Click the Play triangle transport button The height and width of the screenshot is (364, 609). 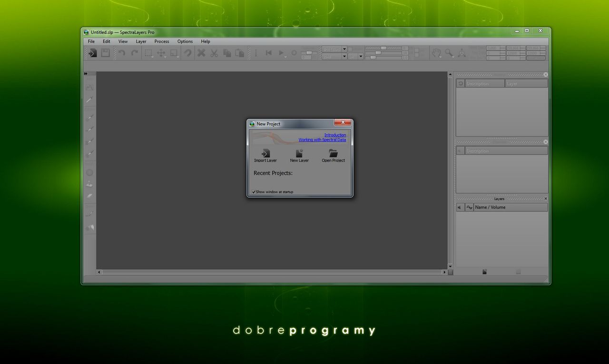tap(281, 53)
